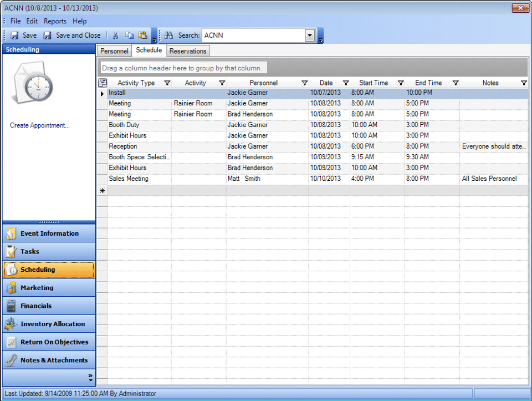Click the binoculars search icon
Viewport: 532px width, 401px height.
[x=168, y=35]
